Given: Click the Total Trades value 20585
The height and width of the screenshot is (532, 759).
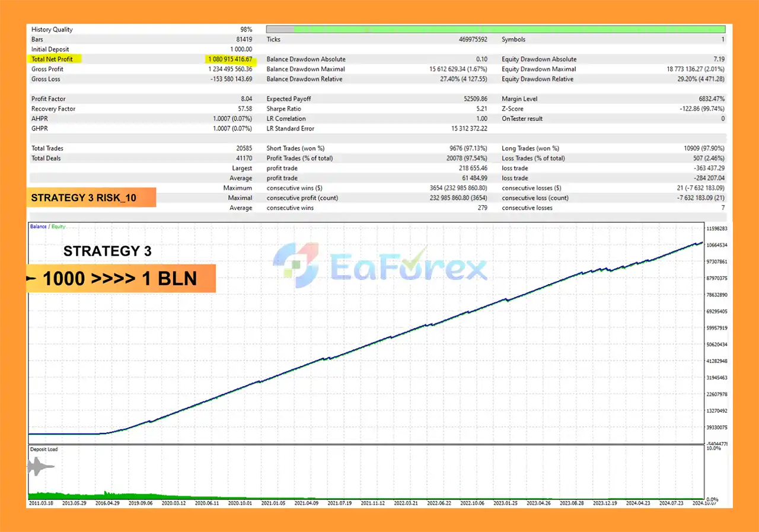Looking at the screenshot, I should [x=244, y=148].
